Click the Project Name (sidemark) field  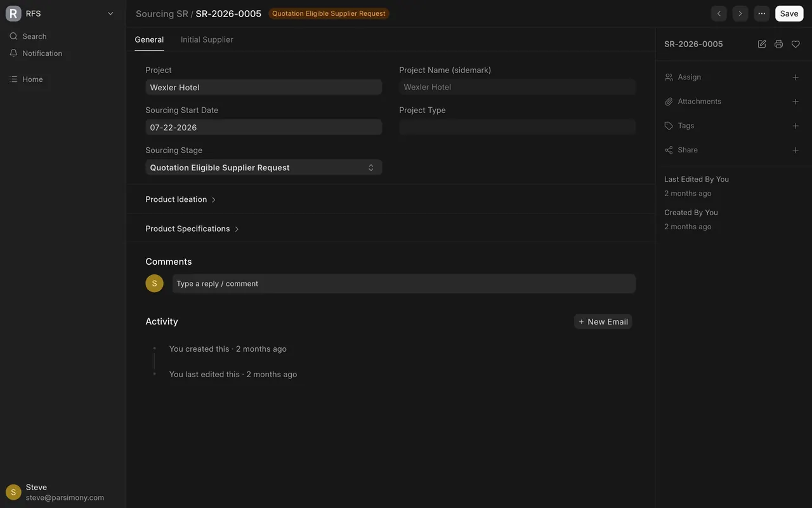coord(518,87)
